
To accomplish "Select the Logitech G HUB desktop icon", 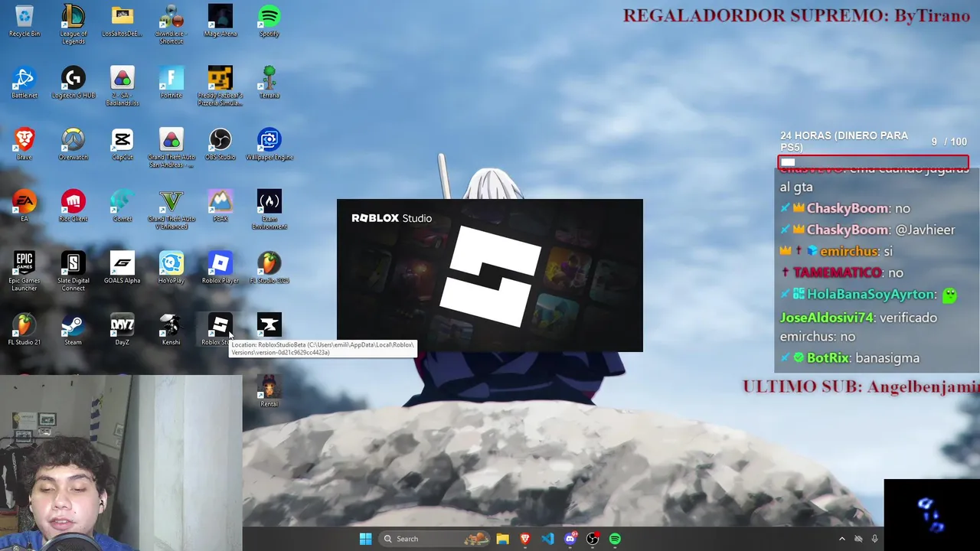I will (x=73, y=83).
